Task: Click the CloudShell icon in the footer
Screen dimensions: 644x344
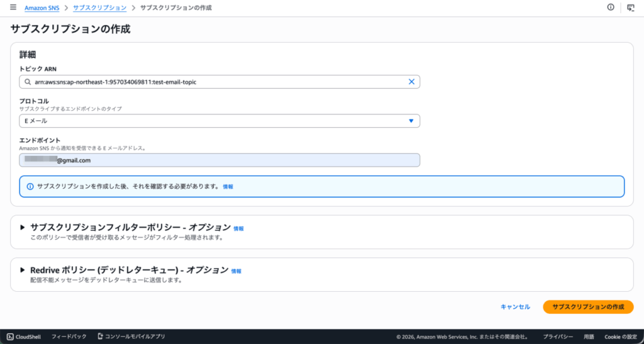Action: 10,336
